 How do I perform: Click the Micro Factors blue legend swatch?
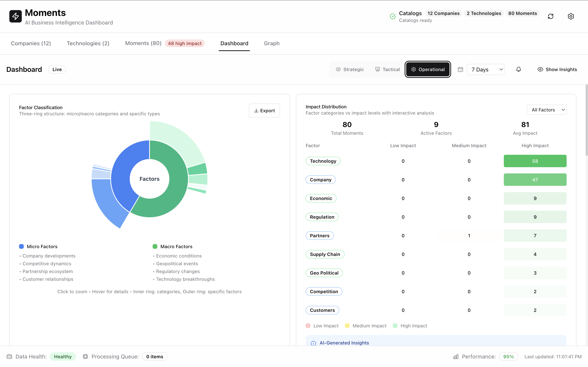(x=21, y=246)
